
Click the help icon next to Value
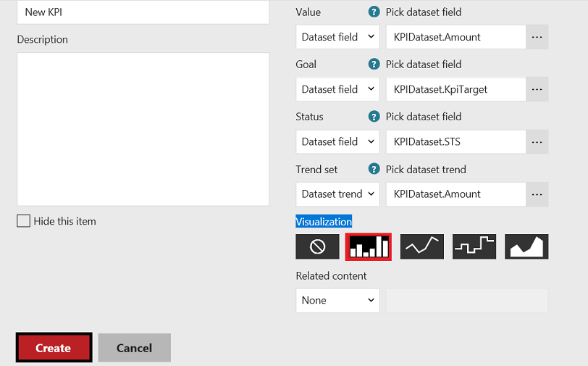click(374, 12)
